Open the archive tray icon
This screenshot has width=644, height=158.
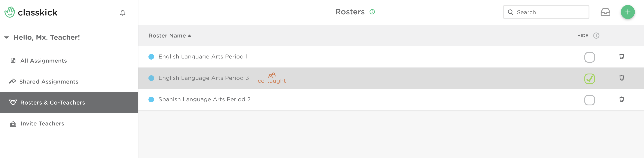point(605,12)
